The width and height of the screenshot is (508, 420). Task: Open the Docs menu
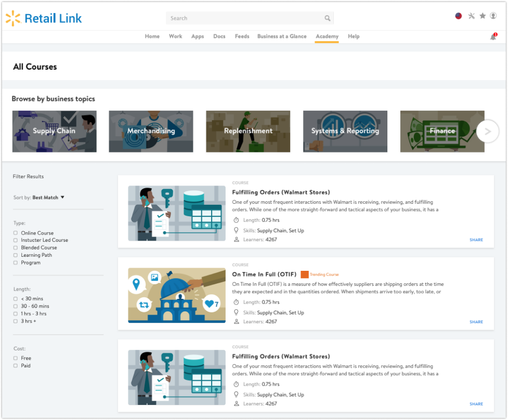pyautogui.click(x=219, y=36)
